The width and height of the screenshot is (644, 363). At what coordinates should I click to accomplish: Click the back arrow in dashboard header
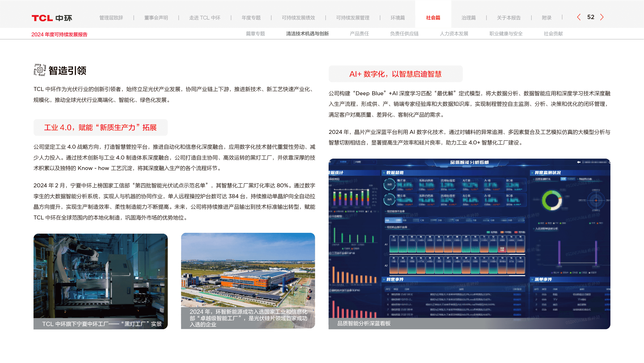(x=579, y=162)
